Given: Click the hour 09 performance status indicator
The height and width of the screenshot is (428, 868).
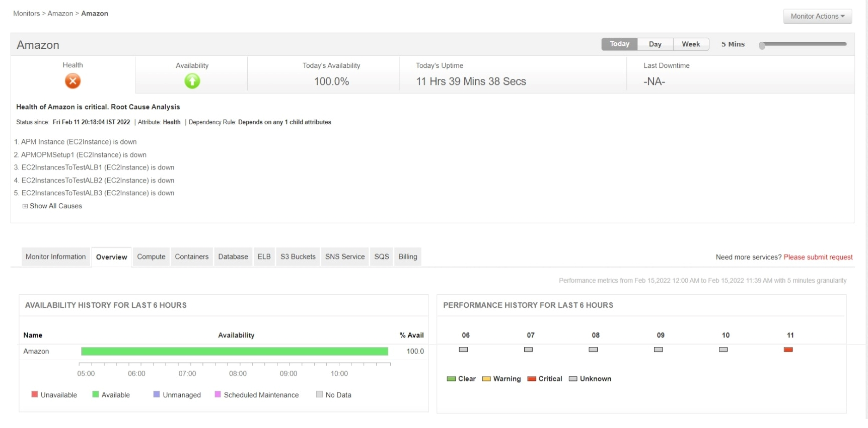Looking at the screenshot, I should 658,350.
